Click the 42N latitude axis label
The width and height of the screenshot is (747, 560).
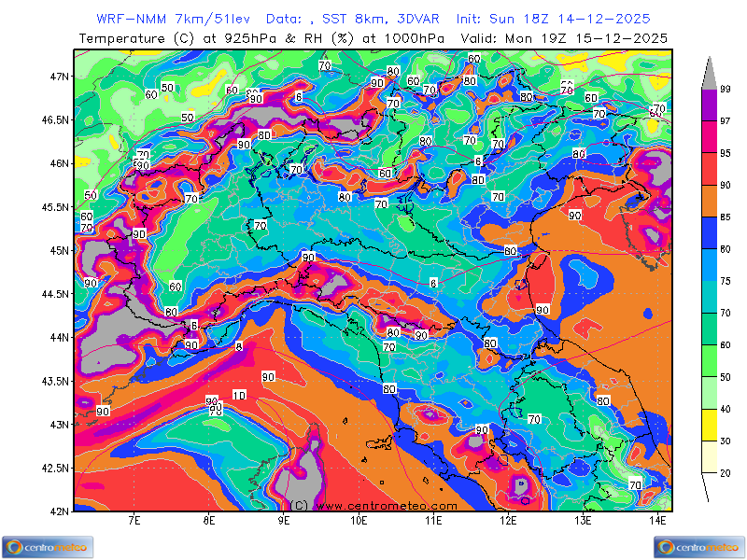59,511
